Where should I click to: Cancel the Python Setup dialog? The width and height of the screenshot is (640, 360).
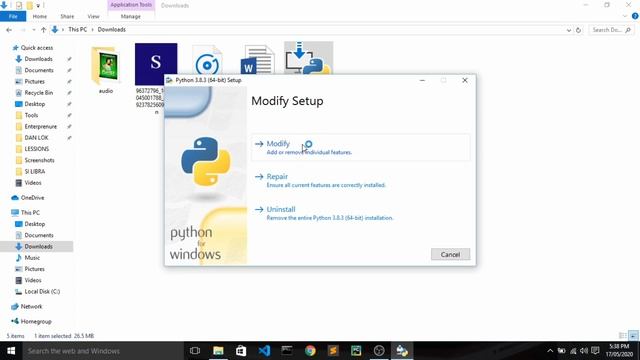pyautogui.click(x=450, y=254)
